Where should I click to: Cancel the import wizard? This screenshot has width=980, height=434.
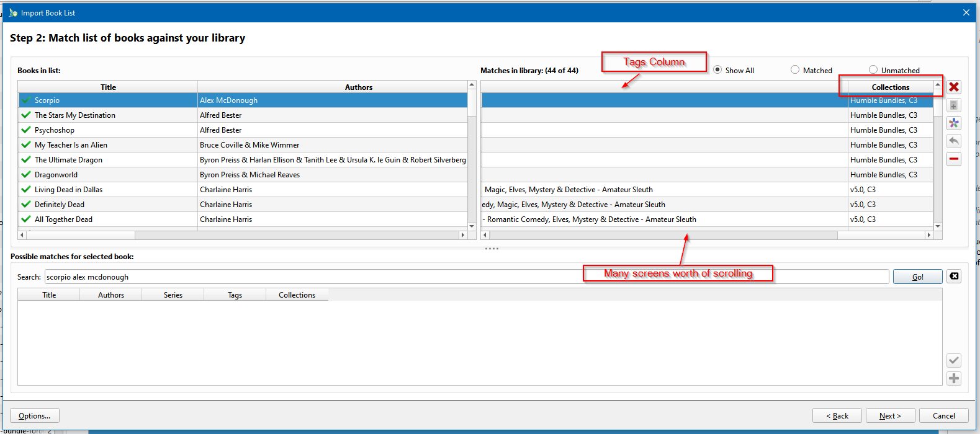943,415
